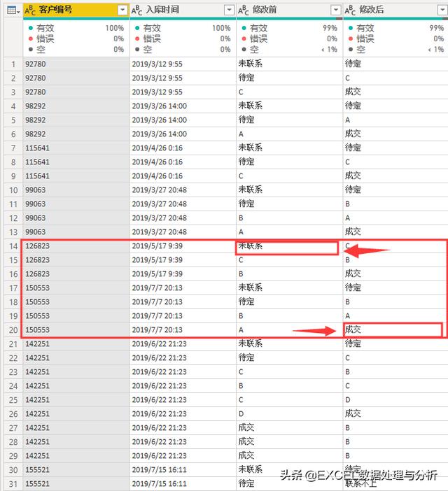Viewport: 448px width, 491px height.
Task: Open the filter dropdown for 入库时间 column
Action: pyautogui.click(x=230, y=10)
